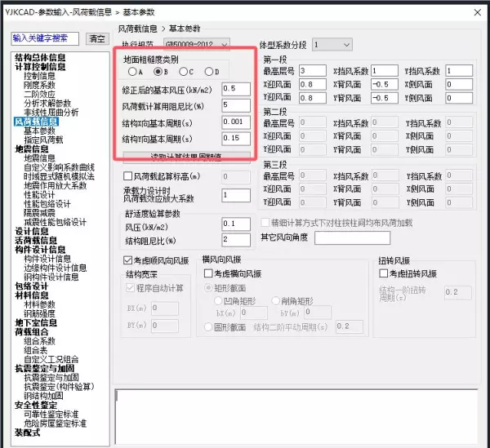Open 二阶效应 tree item
Viewport: 490px width, 448px height.
tap(39, 94)
